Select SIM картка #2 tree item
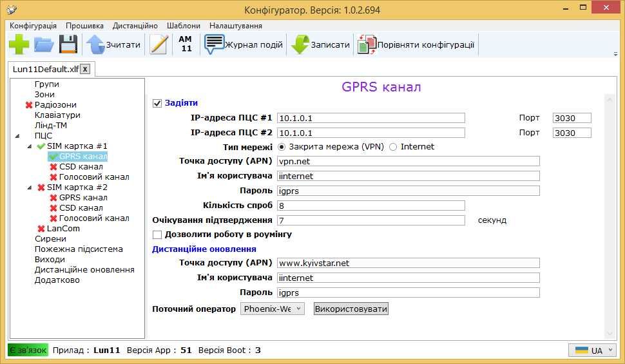This screenshot has height=364, width=625. 77,187
